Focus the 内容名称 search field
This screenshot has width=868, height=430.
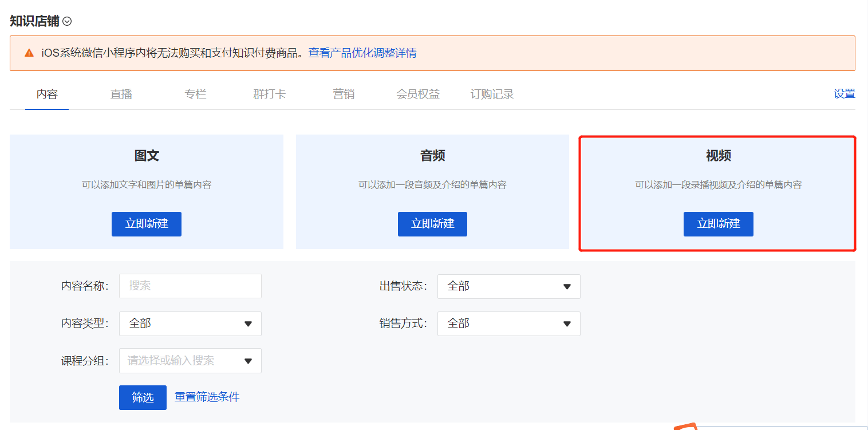pos(190,286)
